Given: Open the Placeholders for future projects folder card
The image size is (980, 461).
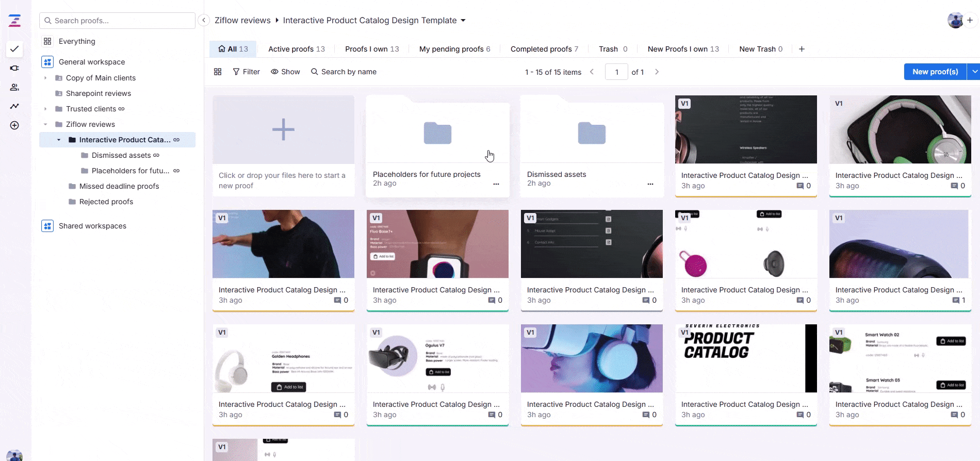Looking at the screenshot, I should point(437,146).
